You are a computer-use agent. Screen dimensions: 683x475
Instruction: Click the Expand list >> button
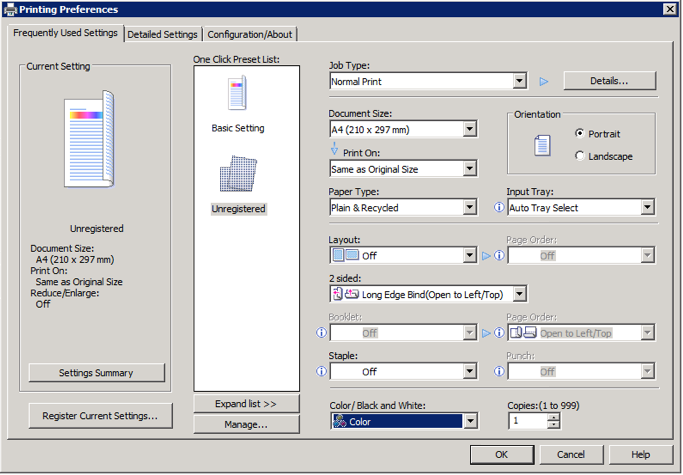[x=246, y=404]
